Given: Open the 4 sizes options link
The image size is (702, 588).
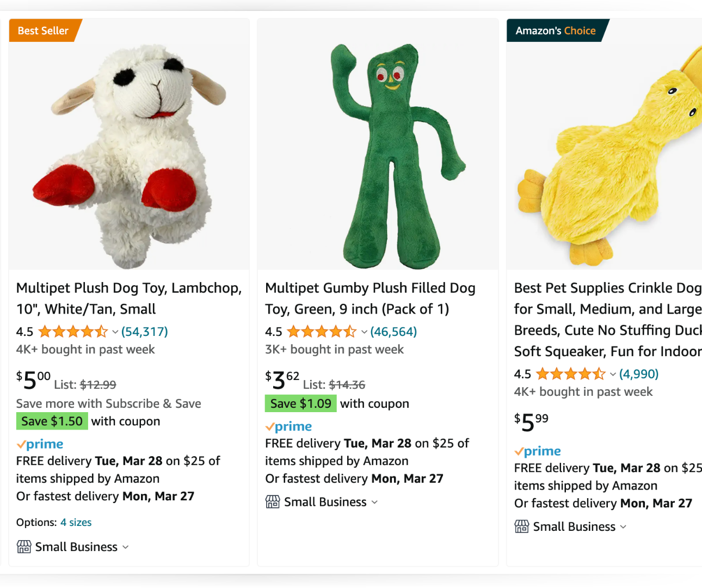Looking at the screenshot, I should coord(76,522).
